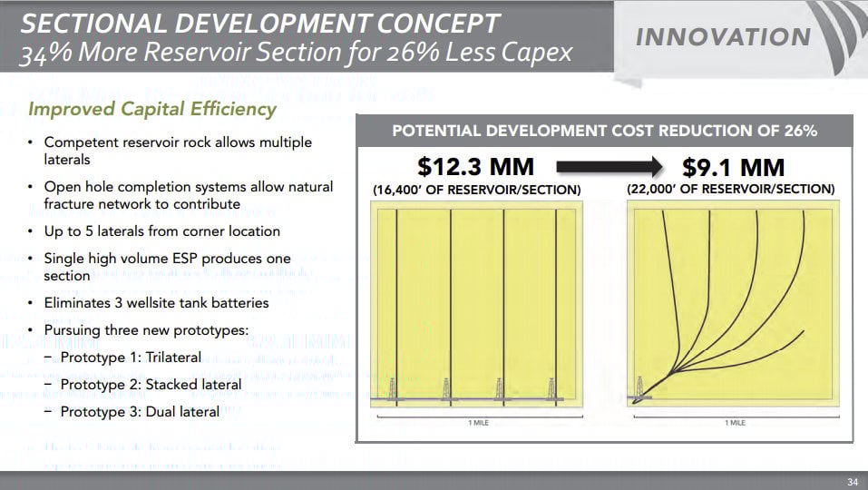868x490 pixels.
Task: Click the Potential Development Cost Reduction header bar
Action: click(604, 131)
